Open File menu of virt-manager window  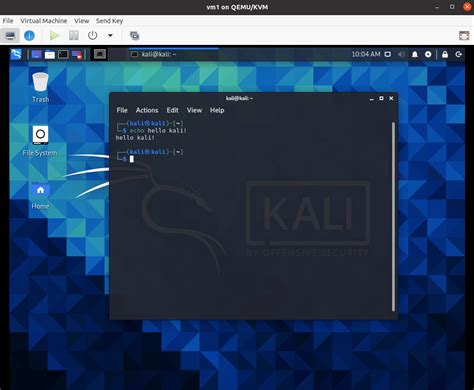(8, 21)
